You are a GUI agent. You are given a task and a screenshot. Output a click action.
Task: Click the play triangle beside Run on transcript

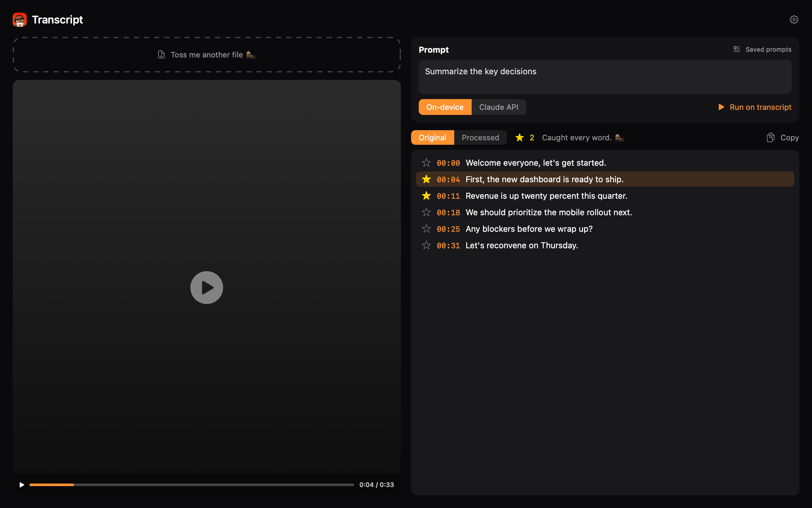coord(721,107)
